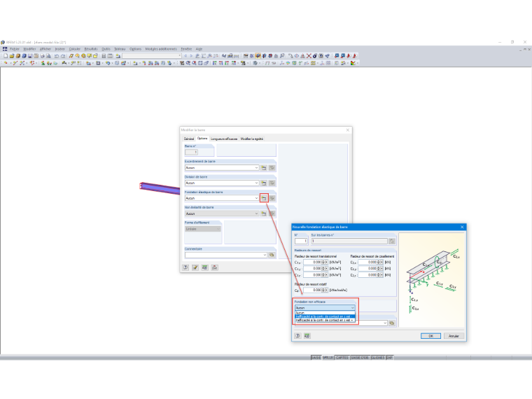Open the Fondation non efficace combo box

(x=325, y=308)
